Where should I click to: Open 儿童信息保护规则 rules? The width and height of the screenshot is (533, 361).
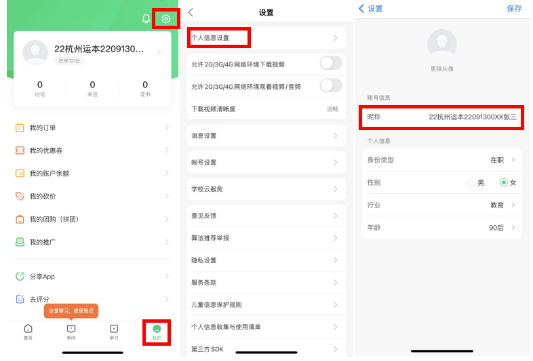(x=266, y=305)
